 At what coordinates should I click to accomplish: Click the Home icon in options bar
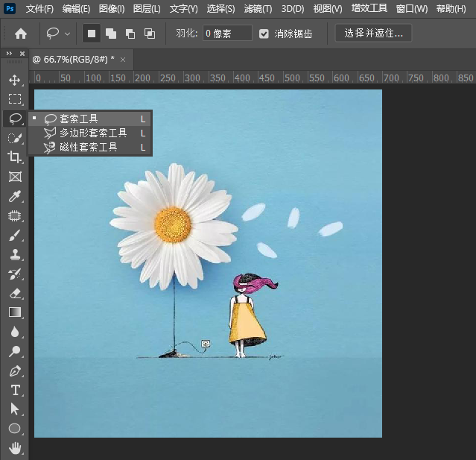coord(21,34)
